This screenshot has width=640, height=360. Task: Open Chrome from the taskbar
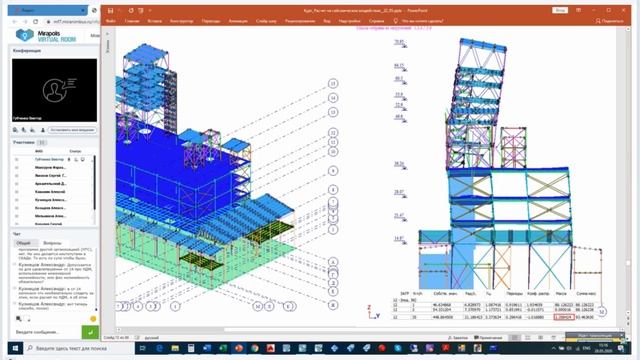(x=255, y=348)
